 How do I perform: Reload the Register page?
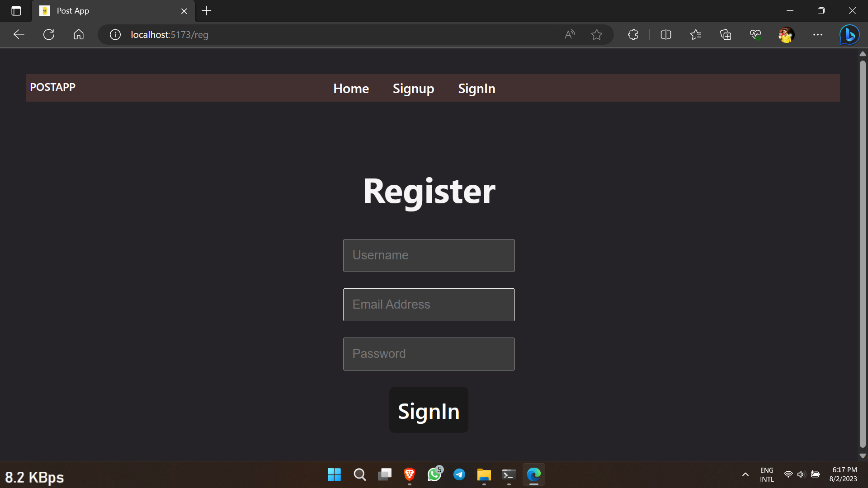click(48, 34)
